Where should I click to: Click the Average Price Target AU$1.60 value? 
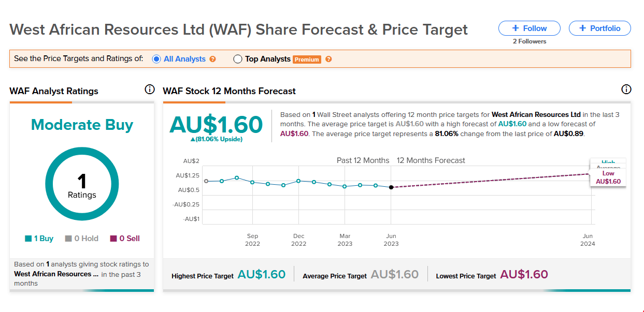click(x=395, y=275)
